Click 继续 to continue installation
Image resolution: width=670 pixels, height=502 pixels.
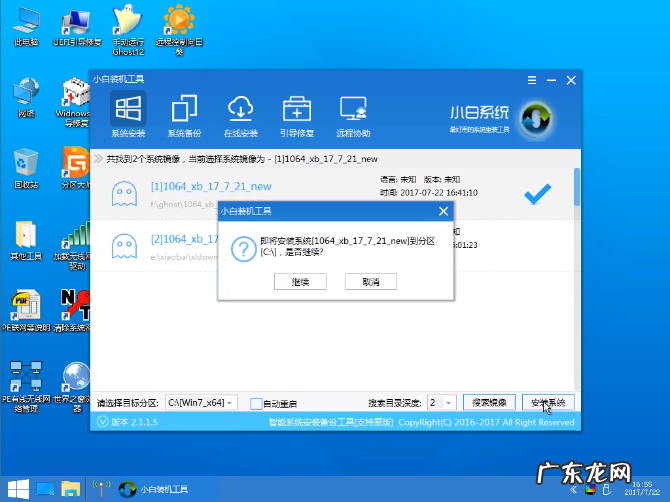click(300, 282)
